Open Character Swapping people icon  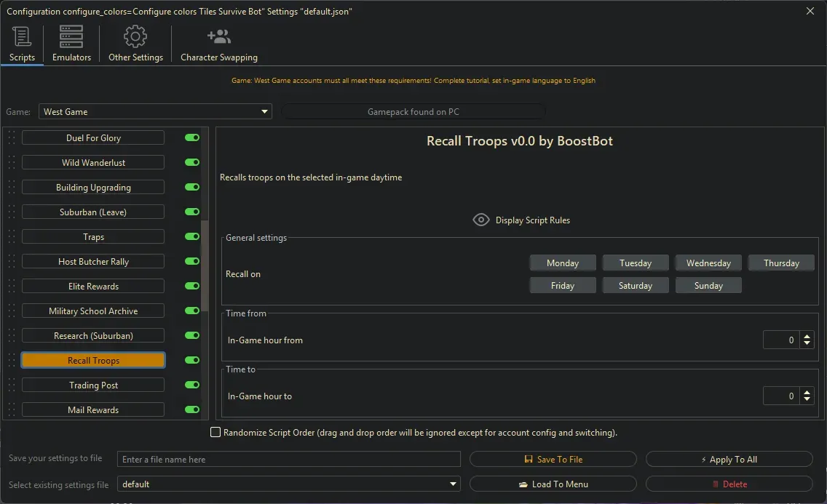click(218, 37)
